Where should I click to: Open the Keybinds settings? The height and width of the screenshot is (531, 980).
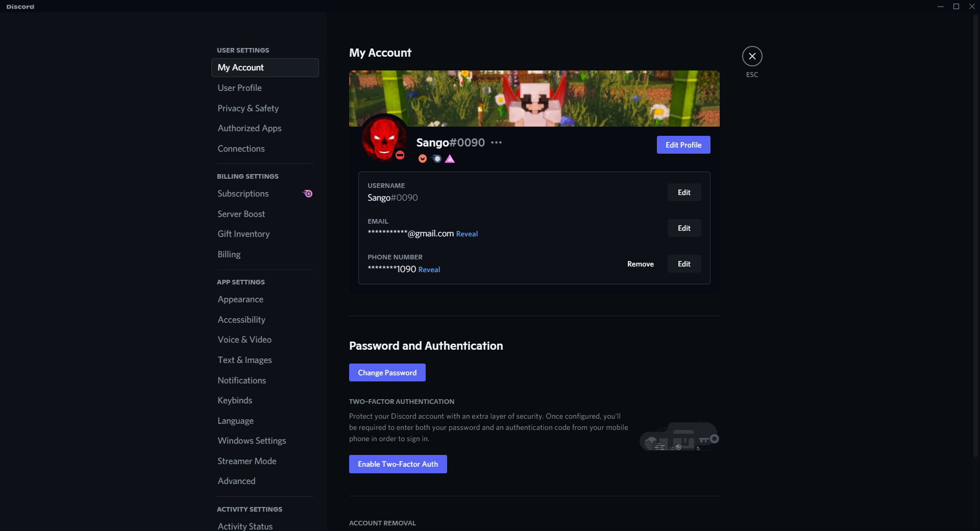[x=265, y=400]
